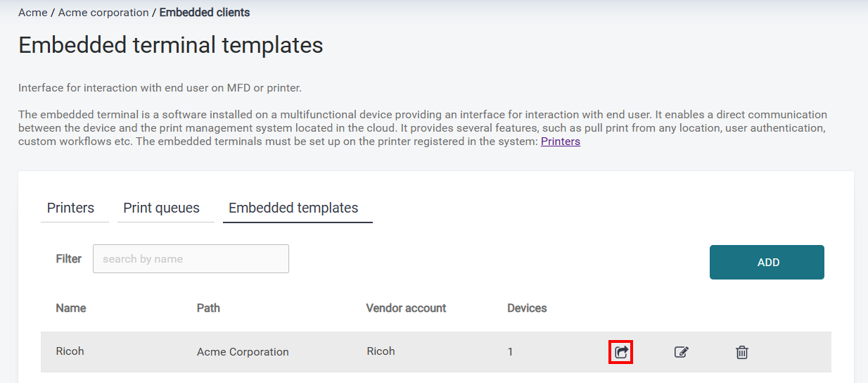Click the Path column header

point(208,308)
